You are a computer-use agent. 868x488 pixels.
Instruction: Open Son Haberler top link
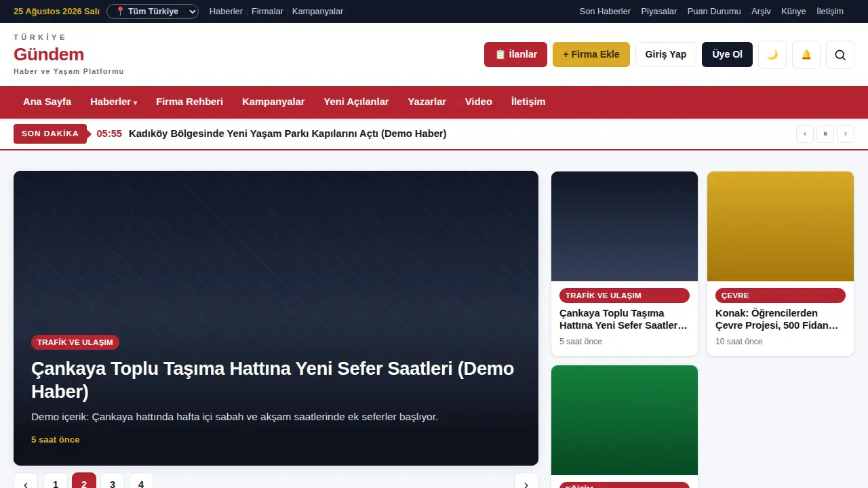coord(605,12)
